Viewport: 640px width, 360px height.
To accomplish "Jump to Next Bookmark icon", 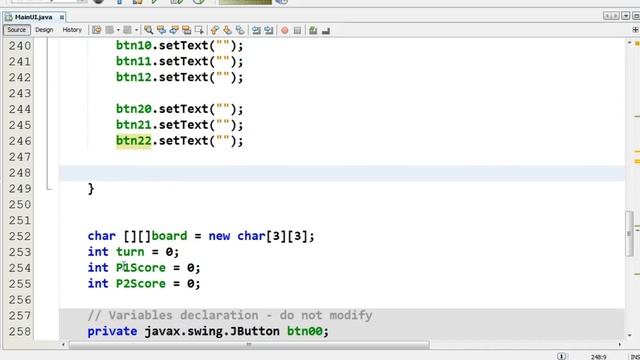I will point(227,30).
